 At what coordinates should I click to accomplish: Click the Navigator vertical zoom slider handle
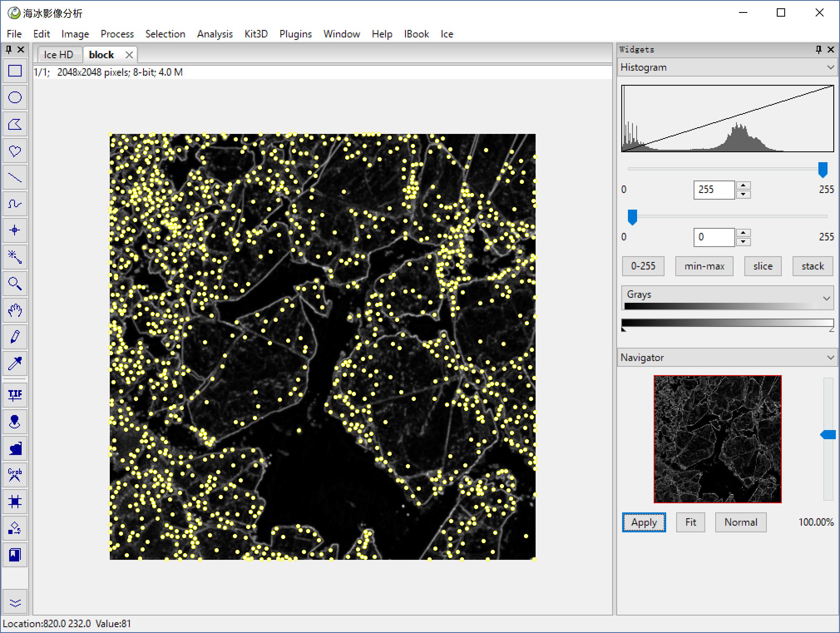(828, 435)
